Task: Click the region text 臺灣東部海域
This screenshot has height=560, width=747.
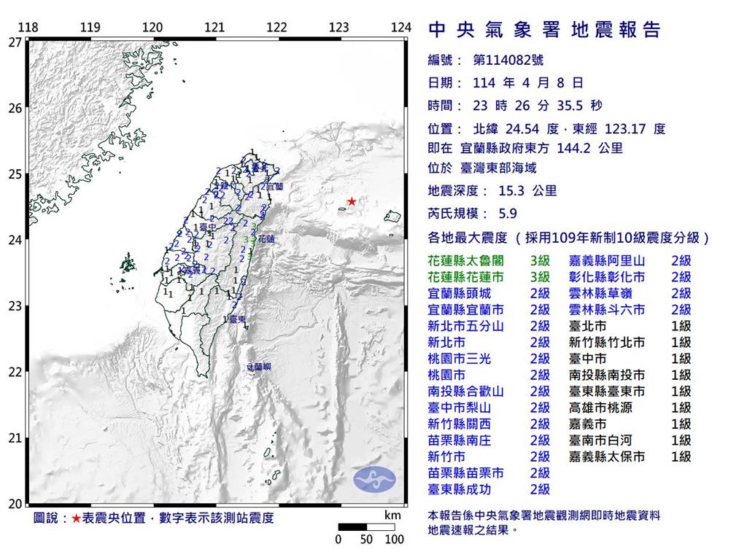Action: coord(498,168)
